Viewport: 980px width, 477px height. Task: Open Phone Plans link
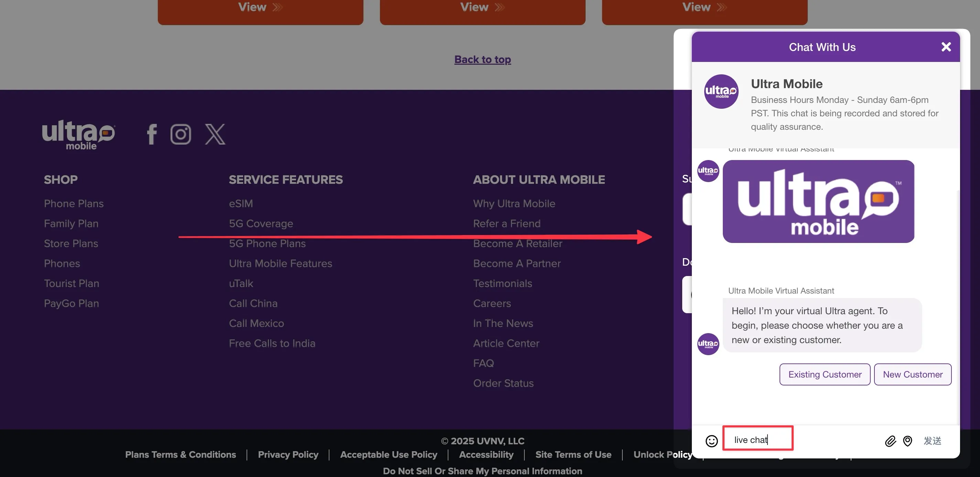coord(74,204)
